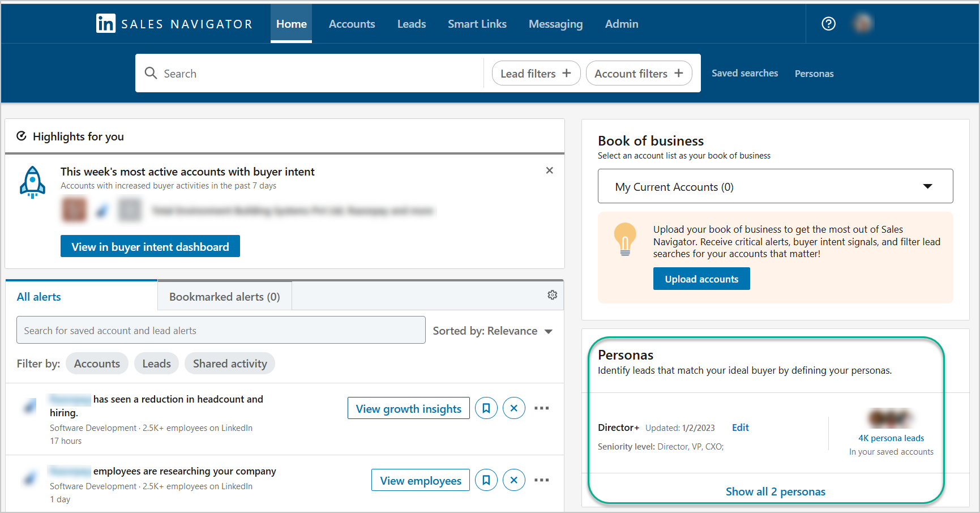This screenshot has width=980, height=513.
Task: Click the saved alerts search field
Action: 221,330
